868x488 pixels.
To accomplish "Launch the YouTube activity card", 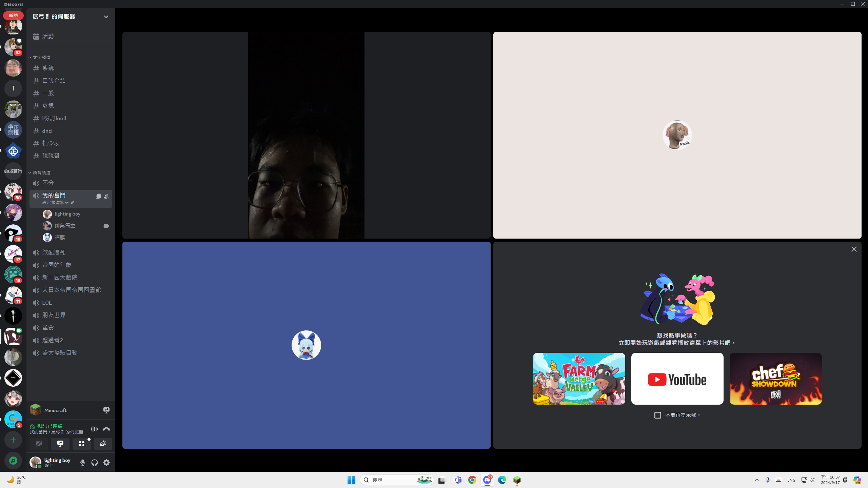I will click(677, 379).
